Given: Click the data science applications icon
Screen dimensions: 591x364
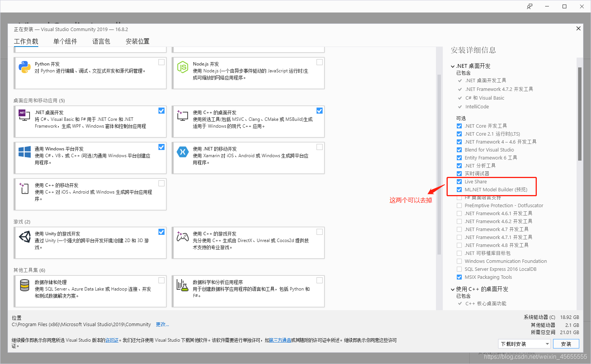Looking at the screenshot, I should (182, 285).
